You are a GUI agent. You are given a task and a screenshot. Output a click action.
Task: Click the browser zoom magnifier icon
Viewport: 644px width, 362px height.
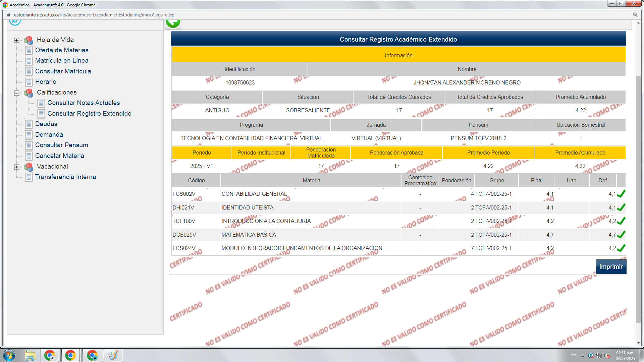click(x=635, y=15)
